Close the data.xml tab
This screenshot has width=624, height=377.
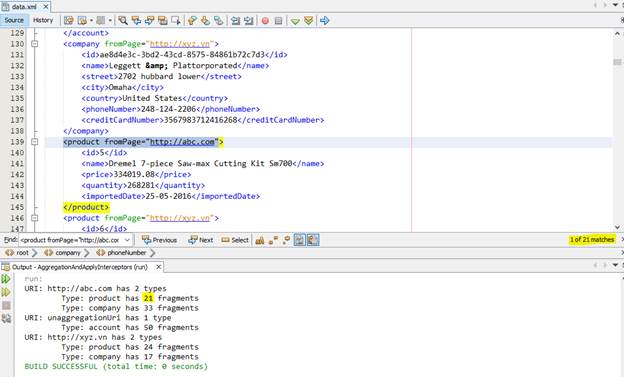[46, 7]
